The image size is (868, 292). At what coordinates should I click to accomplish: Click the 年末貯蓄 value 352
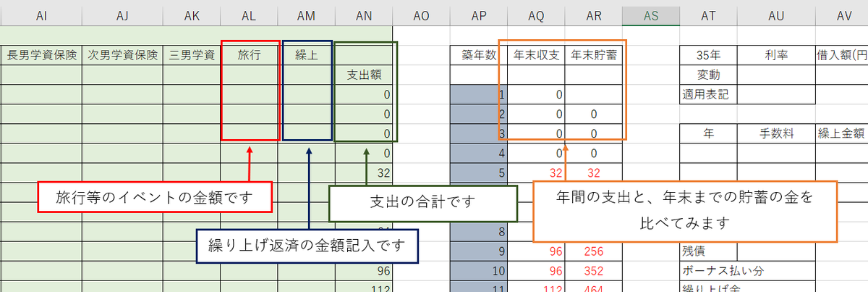tap(594, 271)
